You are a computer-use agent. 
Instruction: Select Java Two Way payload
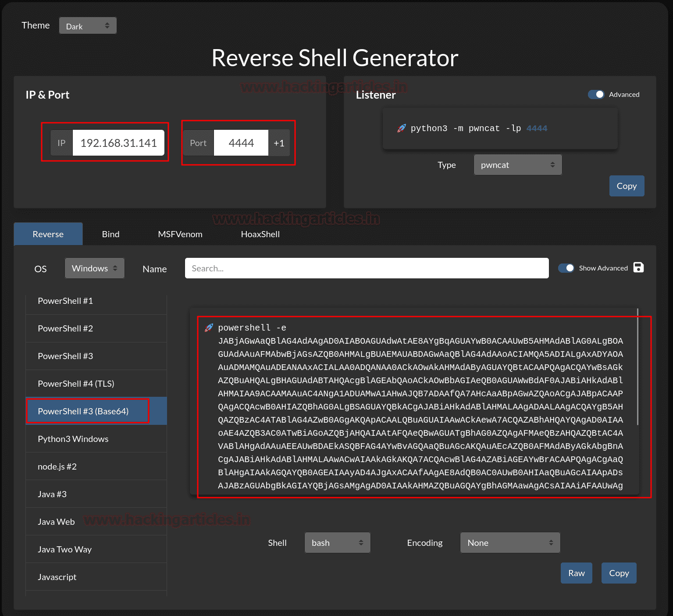96,549
